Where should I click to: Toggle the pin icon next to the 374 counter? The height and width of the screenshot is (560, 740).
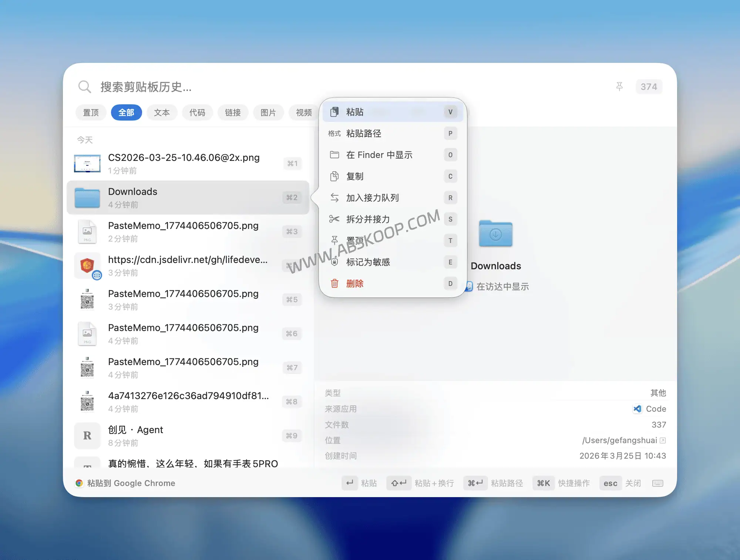coord(620,87)
